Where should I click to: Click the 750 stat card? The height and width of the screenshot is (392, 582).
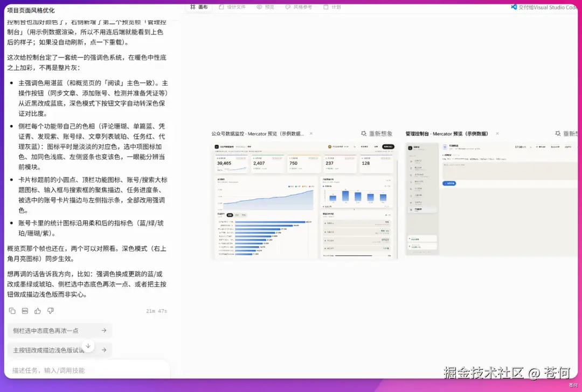[x=304, y=164]
